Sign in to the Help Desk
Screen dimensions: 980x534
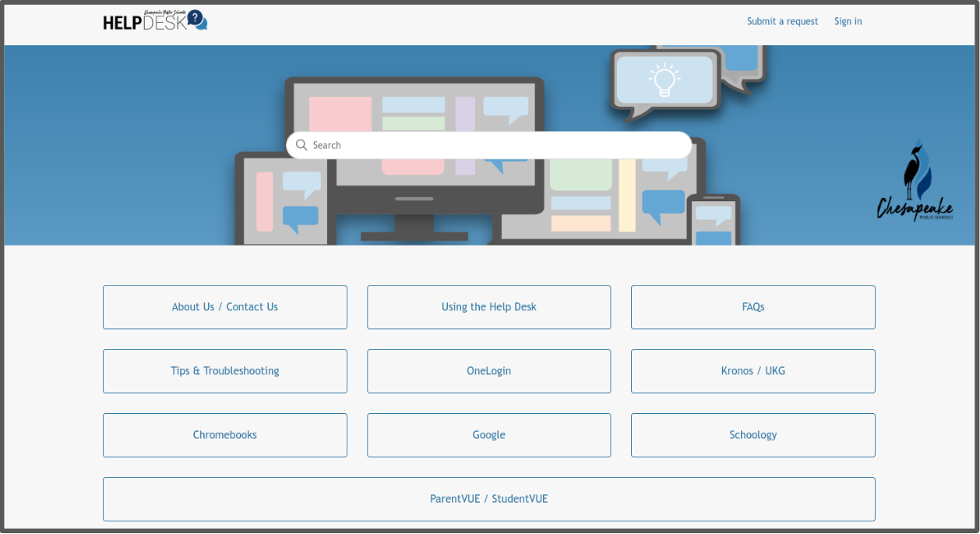848,21
